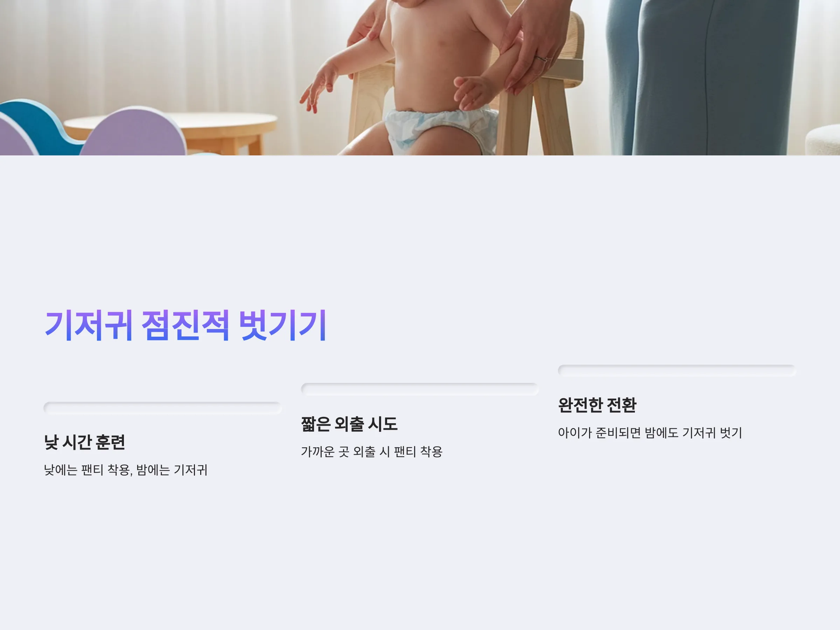Click the adult's blue pants in the photo
This screenshot has width=840, height=630.
click(702, 76)
